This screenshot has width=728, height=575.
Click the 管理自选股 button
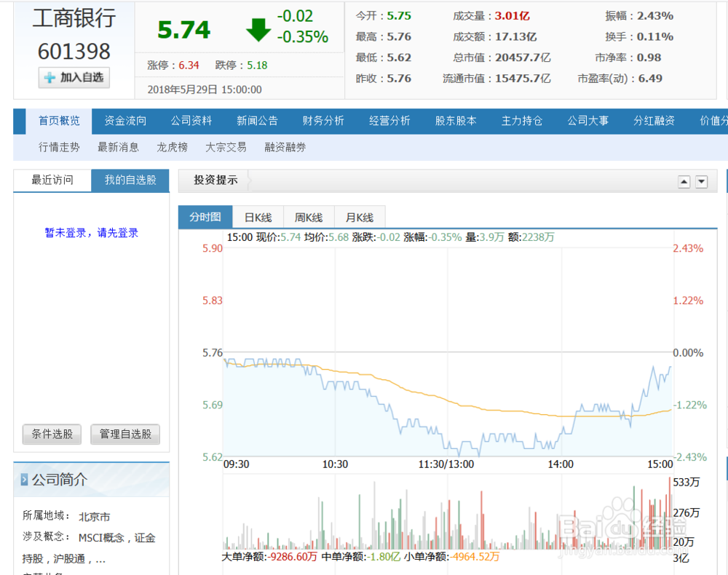125,435
